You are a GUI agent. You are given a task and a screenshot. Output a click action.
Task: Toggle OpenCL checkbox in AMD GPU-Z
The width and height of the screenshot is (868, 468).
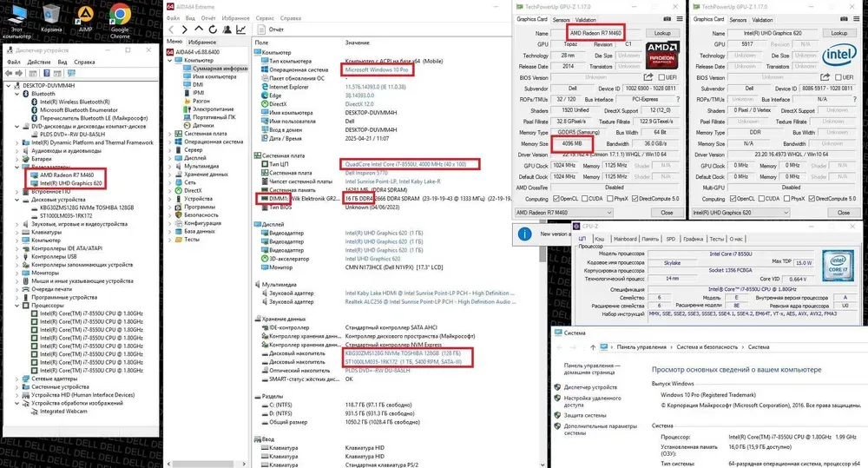tap(556, 198)
